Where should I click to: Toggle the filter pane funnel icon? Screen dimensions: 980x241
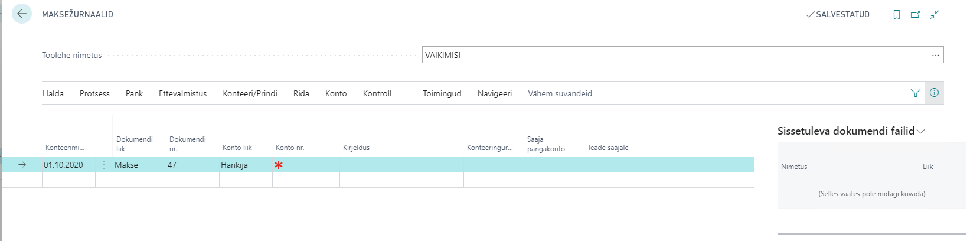coord(916,93)
